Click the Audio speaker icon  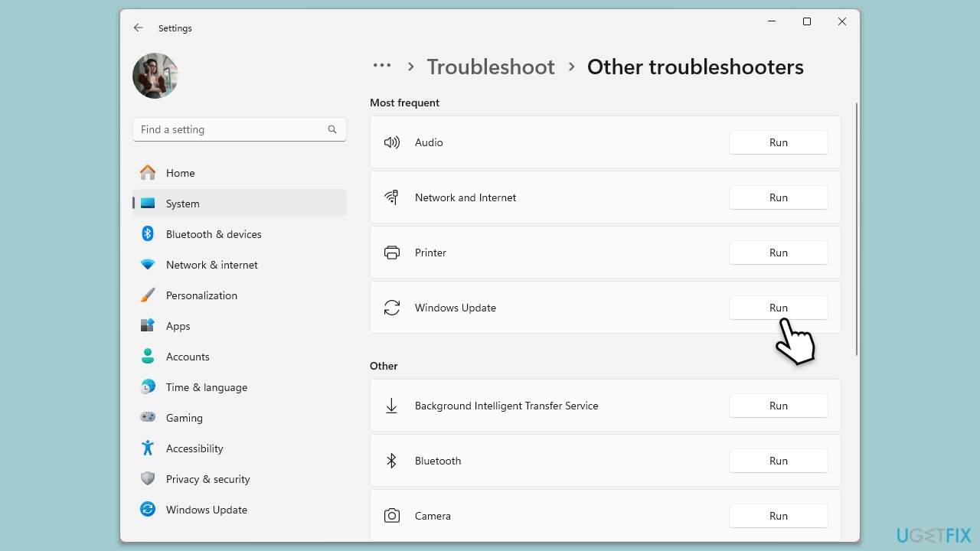(x=392, y=142)
